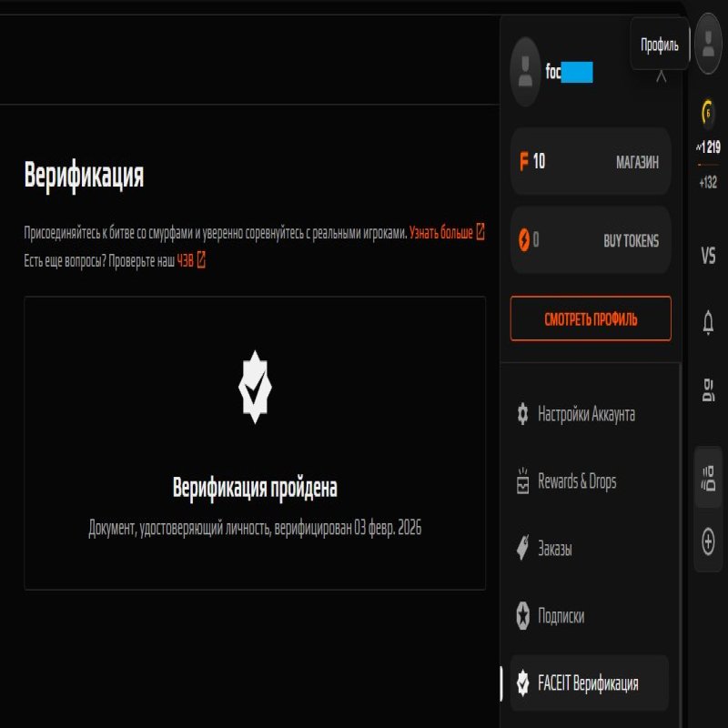
Task: Click the orange lightning token icon
Action: tap(524, 240)
